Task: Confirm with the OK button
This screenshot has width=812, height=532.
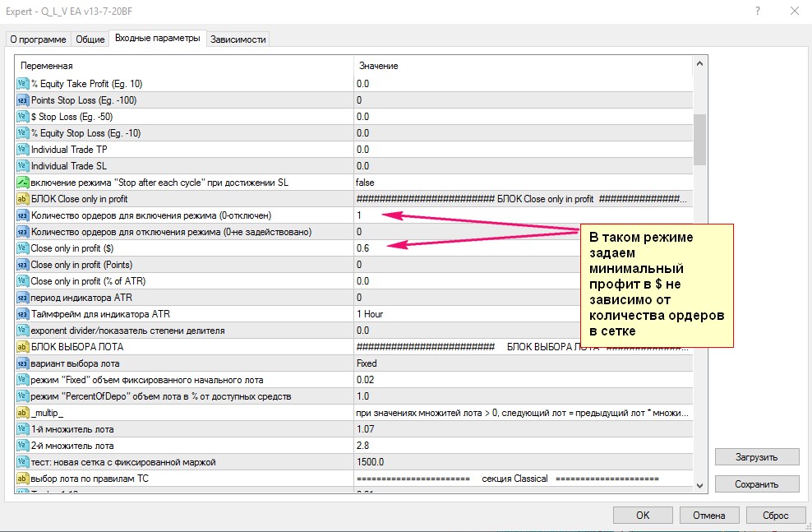Action: (x=643, y=516)
